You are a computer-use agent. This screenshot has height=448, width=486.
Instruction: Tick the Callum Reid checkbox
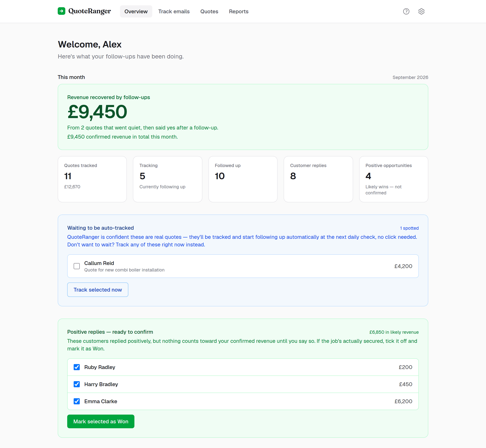pos(77,266)
